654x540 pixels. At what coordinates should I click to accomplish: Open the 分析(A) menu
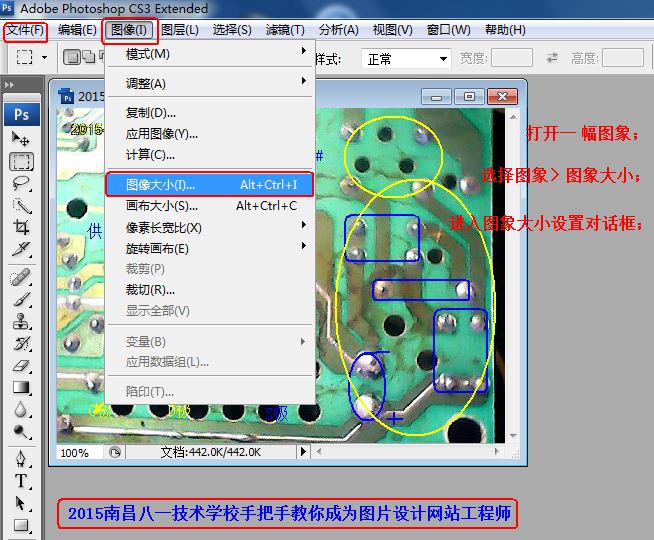pos(338,30)
